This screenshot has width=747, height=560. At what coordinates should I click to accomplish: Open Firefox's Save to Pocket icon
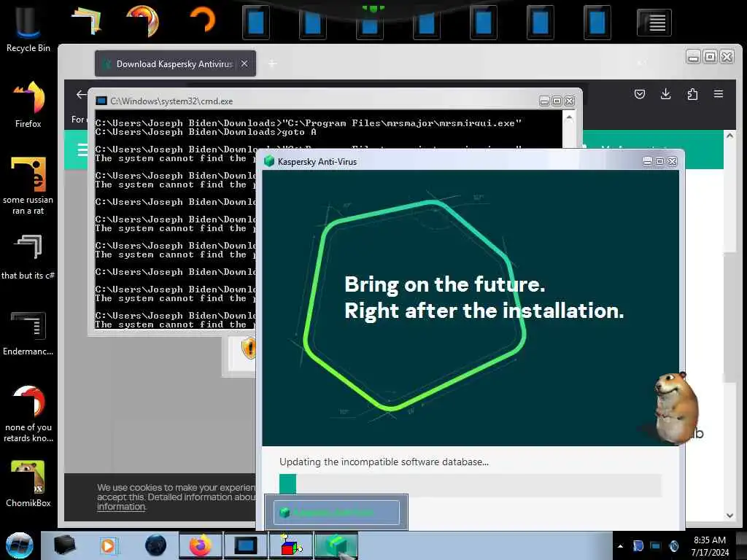pos(639,94)
